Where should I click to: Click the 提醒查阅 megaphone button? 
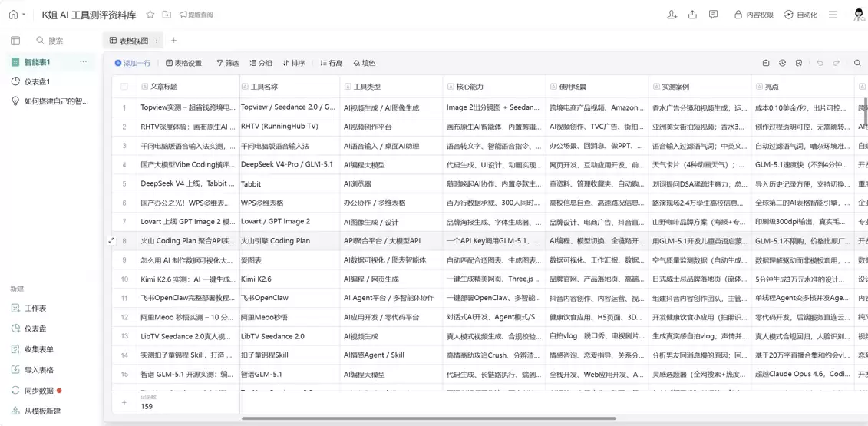click(x=196, y=15)
